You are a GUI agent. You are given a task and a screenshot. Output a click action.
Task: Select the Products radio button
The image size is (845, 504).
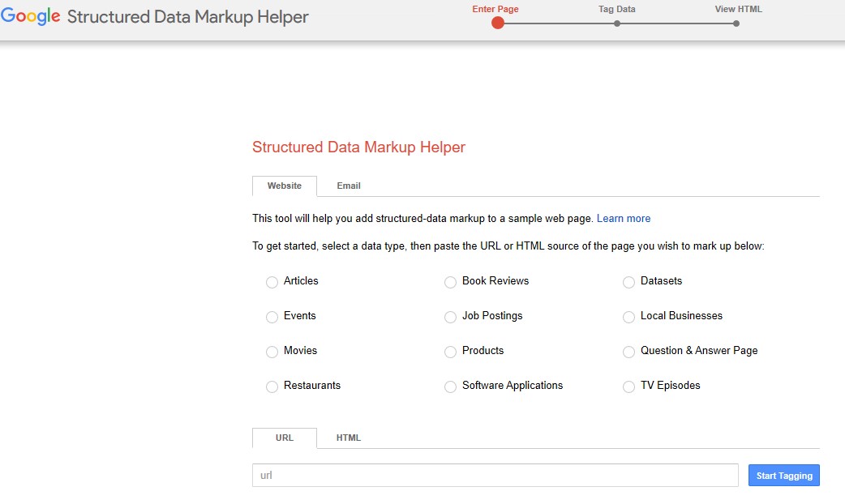click(x=451, y=352)
